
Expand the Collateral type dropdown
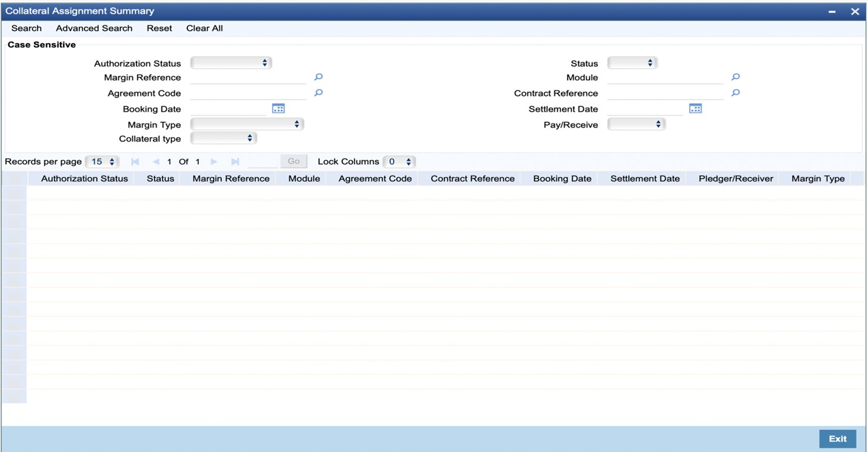223,138
